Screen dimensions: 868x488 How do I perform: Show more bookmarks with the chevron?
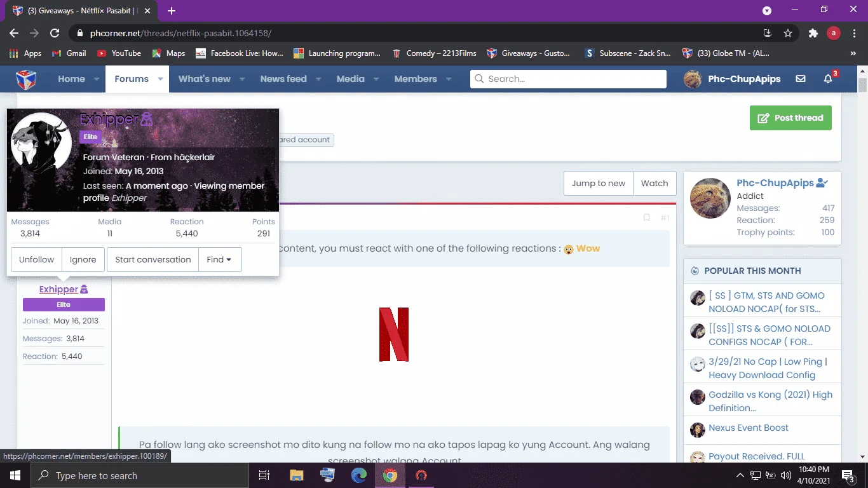click(853, 53)
